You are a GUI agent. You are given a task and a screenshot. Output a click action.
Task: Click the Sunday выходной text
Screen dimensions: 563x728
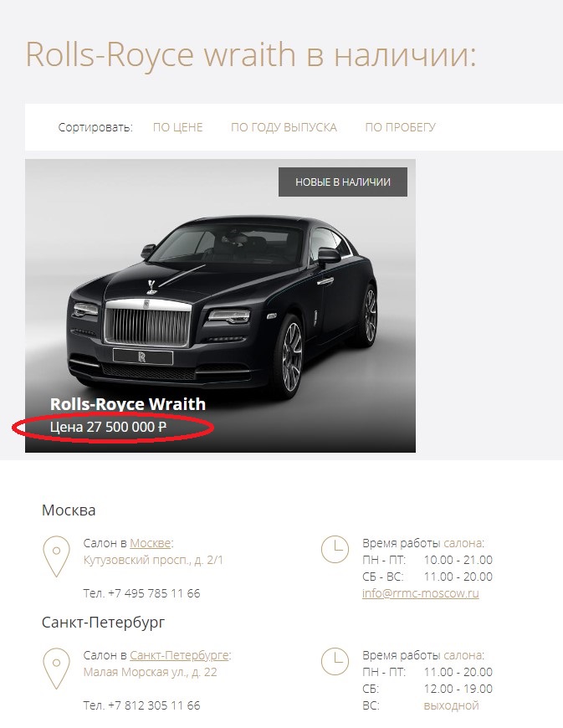451,705
